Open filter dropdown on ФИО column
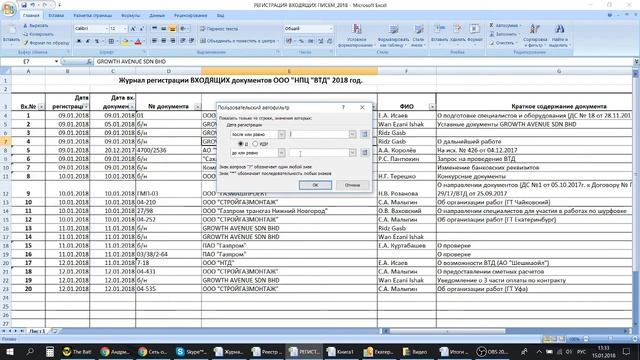 [432, 107]
